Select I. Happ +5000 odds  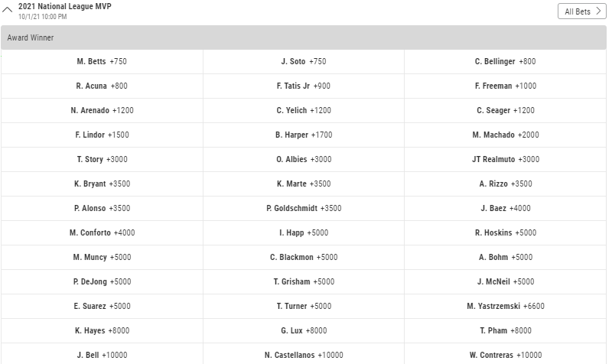coord(304,233)
